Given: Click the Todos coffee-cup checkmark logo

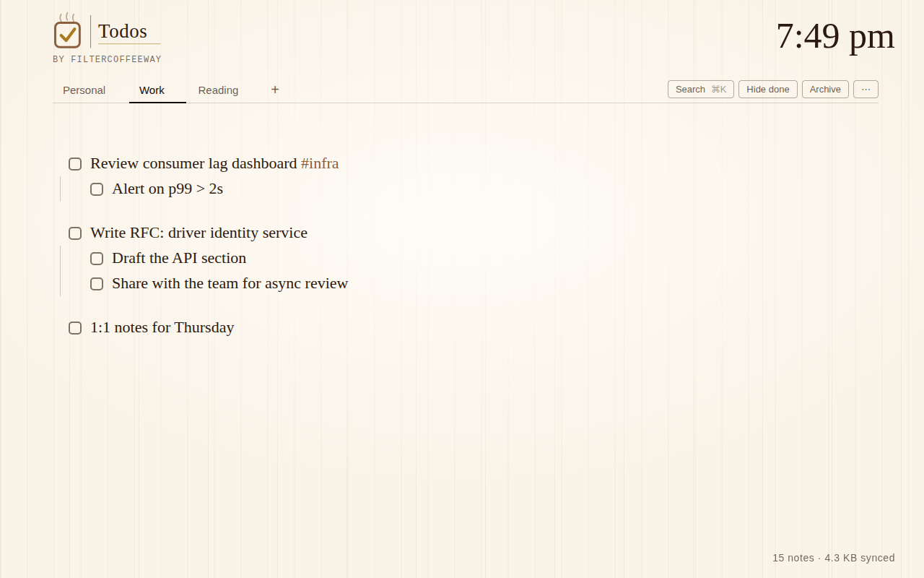Looking at the screenshot, I should (67, 31).
